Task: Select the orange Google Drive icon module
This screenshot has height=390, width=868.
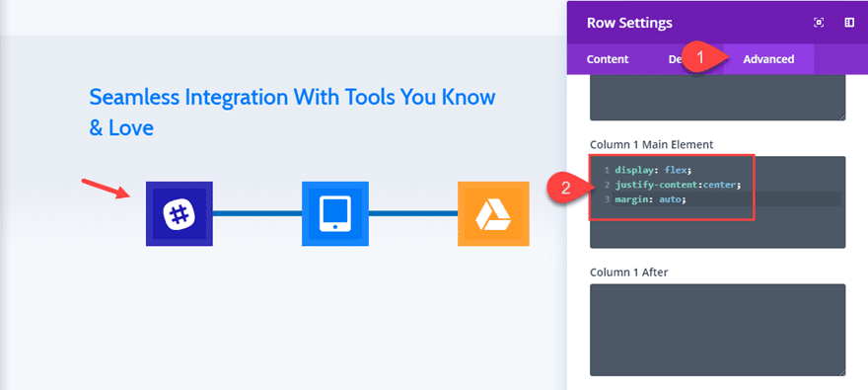Action: (x=493, y=213)
